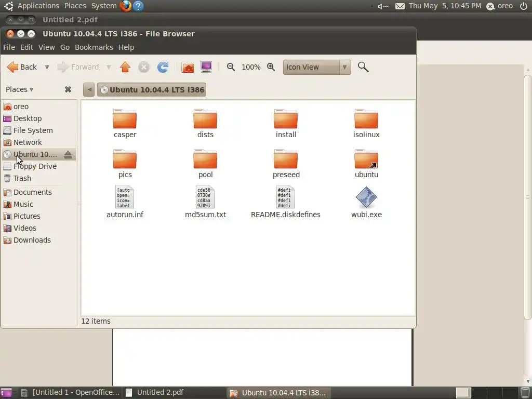
Task: Open the Icon View mode dropdown
Action: click(x=317, y=67)
